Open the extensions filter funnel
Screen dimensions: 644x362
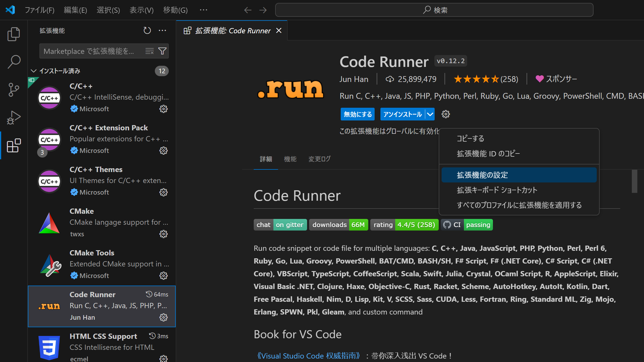162,51
